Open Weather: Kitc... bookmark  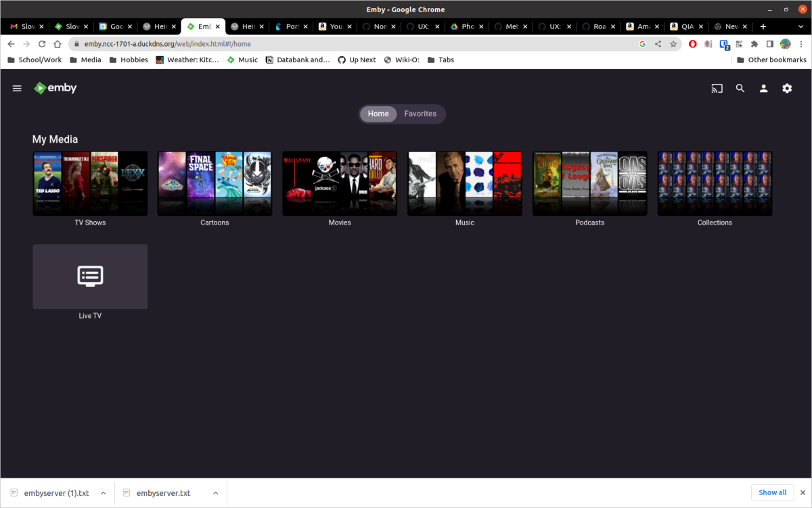187,60
